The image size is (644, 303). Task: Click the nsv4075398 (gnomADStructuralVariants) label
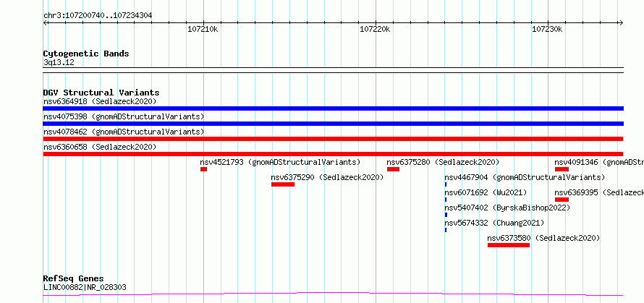pyautogui.click(x=124, y=116)
